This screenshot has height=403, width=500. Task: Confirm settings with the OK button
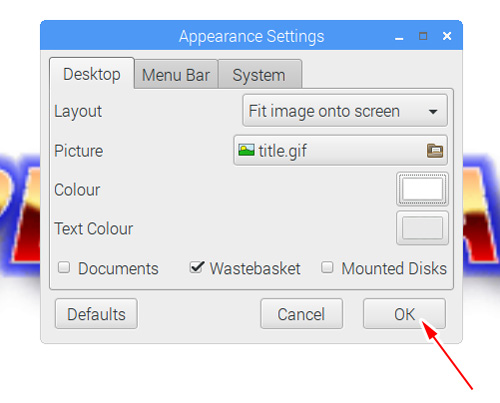point(404,314)
